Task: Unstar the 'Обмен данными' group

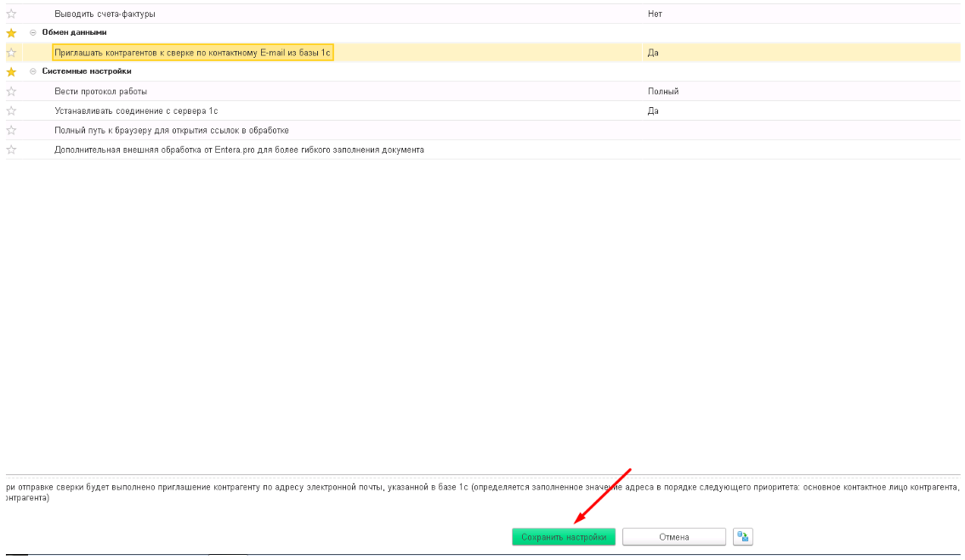Action: pyautogui.click(x=11, y=32)
